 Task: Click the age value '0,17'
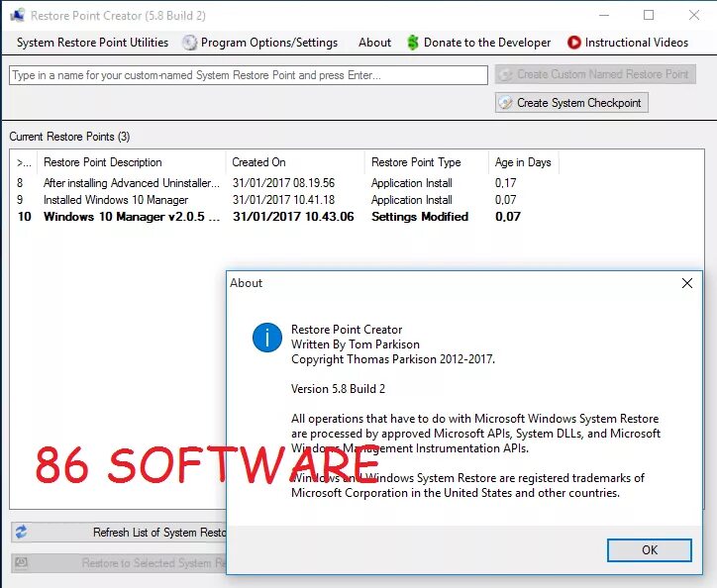[505, 183]
